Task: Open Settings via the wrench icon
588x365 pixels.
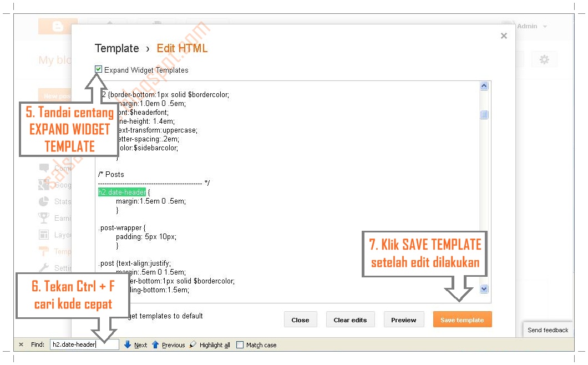Action: coord(44,267)
